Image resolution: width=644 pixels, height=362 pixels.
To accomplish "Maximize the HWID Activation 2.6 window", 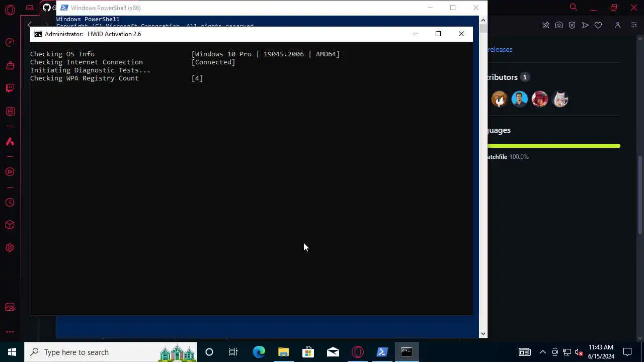I will pos(438,34).
